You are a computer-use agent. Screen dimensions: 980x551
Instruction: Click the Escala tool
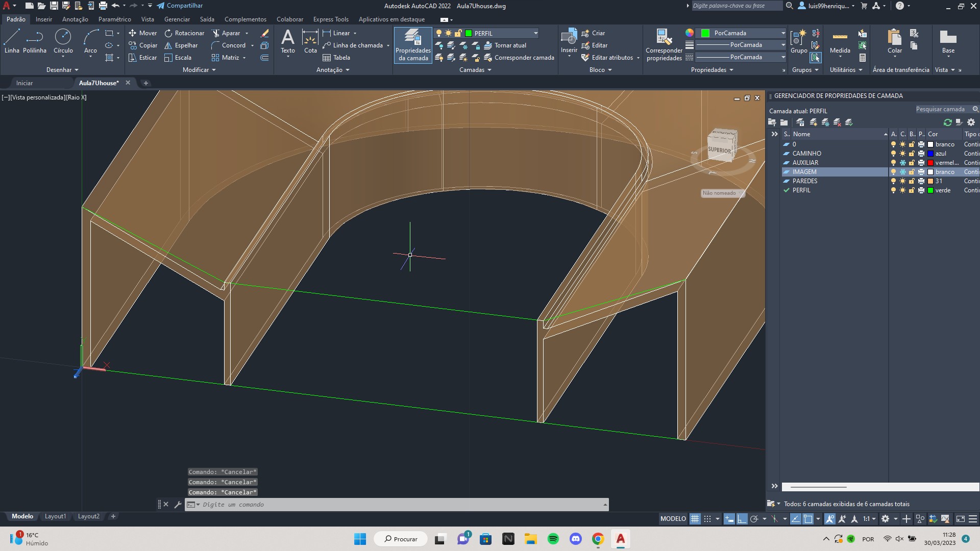[x=178, y=58]
